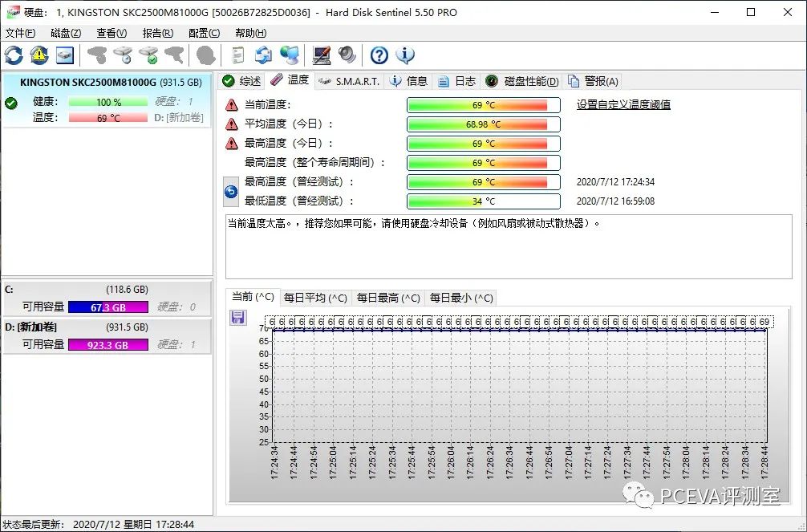Screen dimensions: 807x532
Task: Click the grayed-out round blob toolbar icon
Action: (206, 55)
